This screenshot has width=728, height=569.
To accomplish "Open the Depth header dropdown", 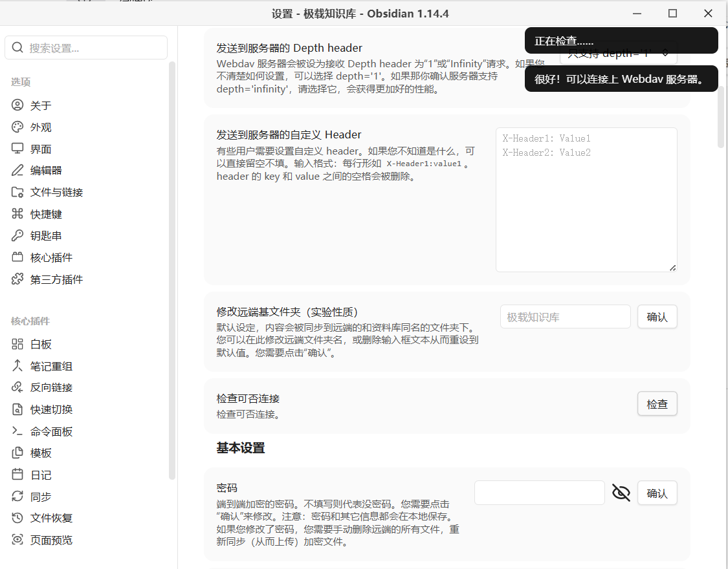I will [618, 53].
